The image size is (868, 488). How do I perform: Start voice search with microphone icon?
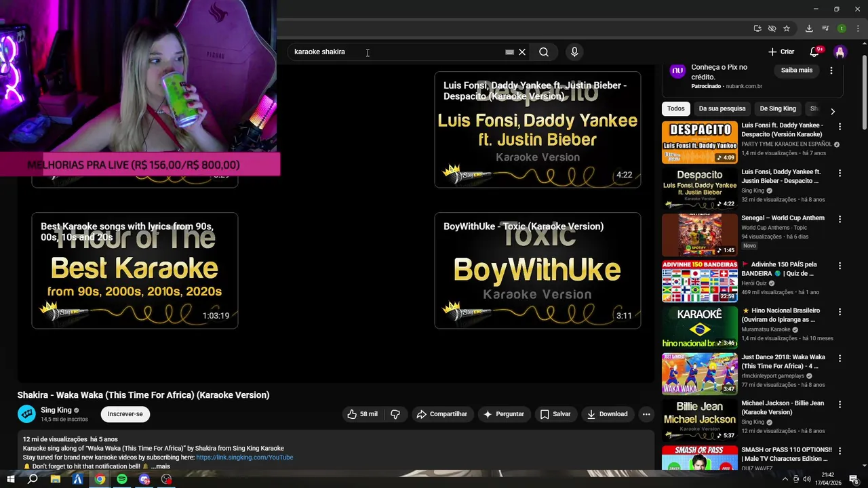point(574,52)
